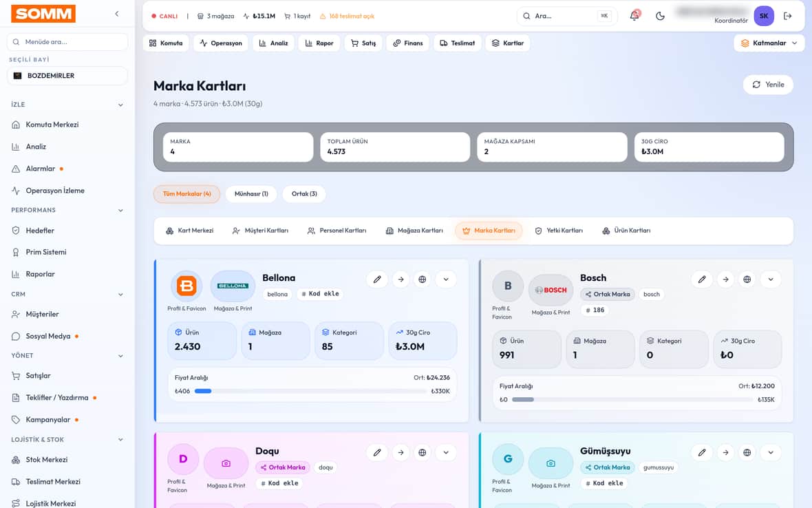The width and height of the screenshot is (812, 508).
Task: Toggle dark mode with moon icon
Action: [660, 16]
